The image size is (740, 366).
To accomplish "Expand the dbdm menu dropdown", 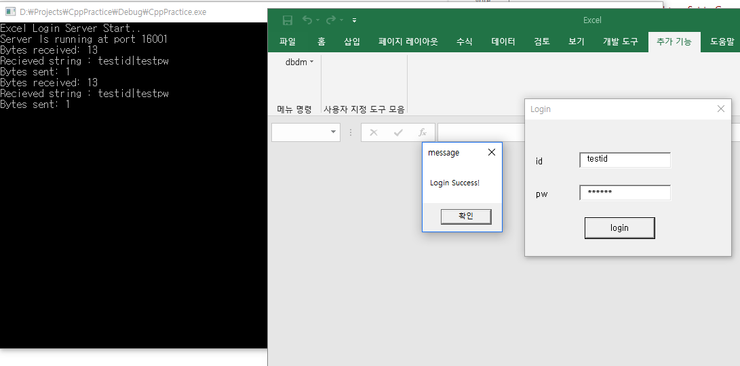I will [299, 62].
